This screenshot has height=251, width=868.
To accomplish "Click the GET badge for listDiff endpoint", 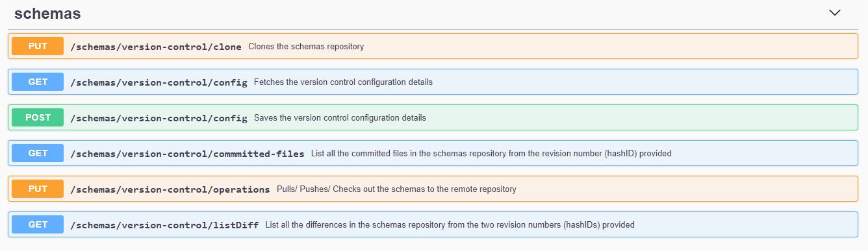I will pos(38,224).
